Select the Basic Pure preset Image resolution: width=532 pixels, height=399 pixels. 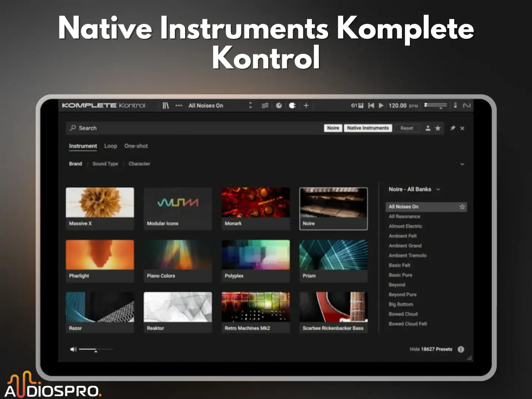pos(400,275)
